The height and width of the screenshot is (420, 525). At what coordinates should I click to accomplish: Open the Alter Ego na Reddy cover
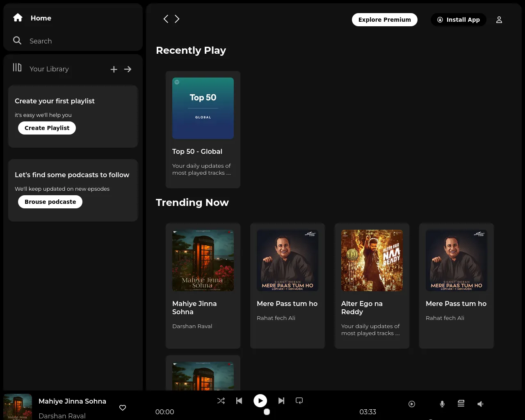pyautogui.click(x=372, y=260)
